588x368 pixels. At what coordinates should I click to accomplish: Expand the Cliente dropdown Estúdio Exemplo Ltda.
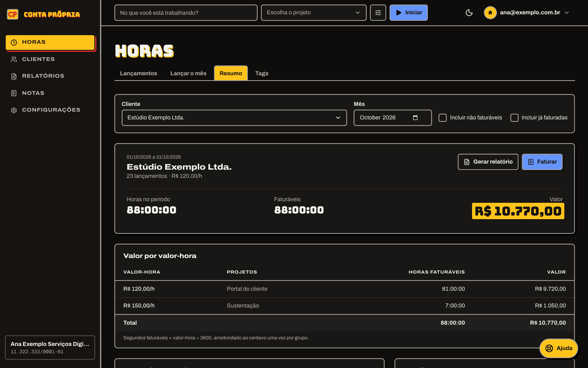(234, 118)
